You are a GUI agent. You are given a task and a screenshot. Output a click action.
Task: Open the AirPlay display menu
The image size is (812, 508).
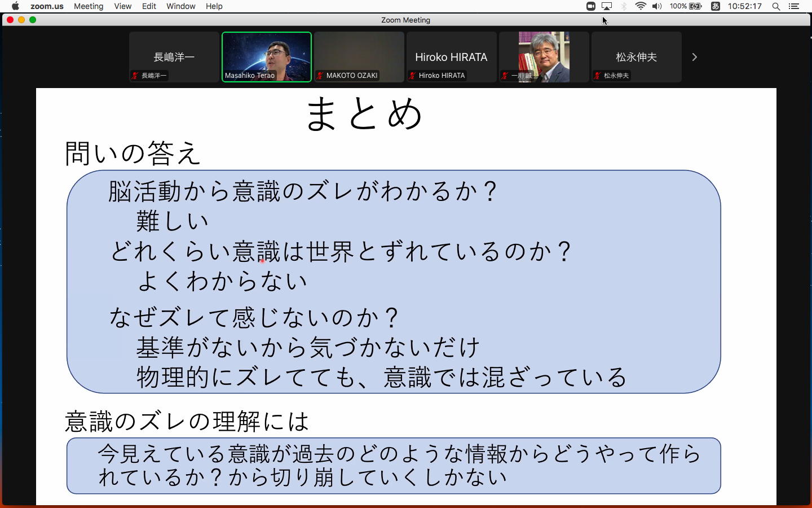tap(607, 6)
